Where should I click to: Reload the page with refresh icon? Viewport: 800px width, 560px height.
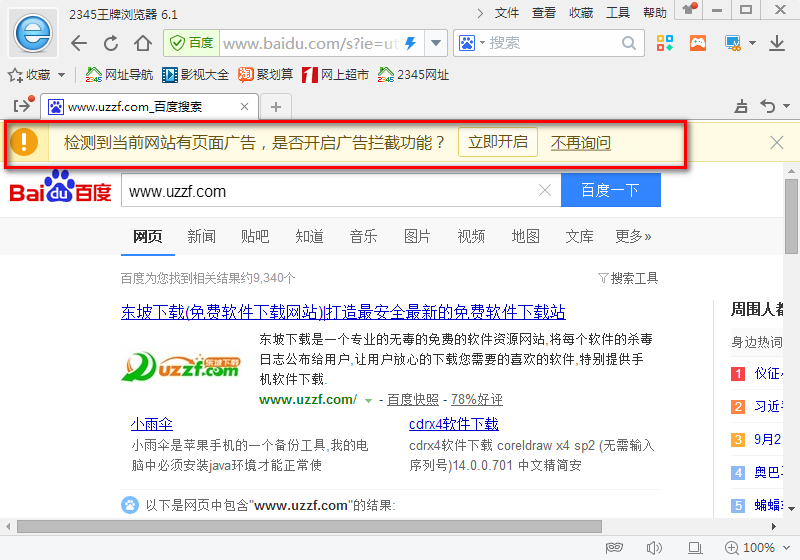(x=111, y=43)
